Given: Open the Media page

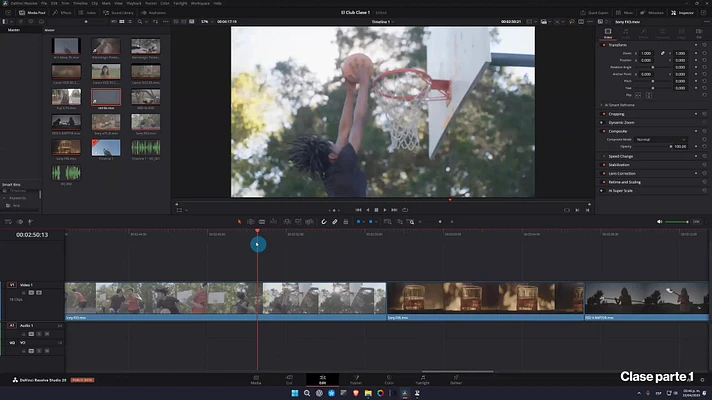Looking at the screenshot, I should (256, 380).
